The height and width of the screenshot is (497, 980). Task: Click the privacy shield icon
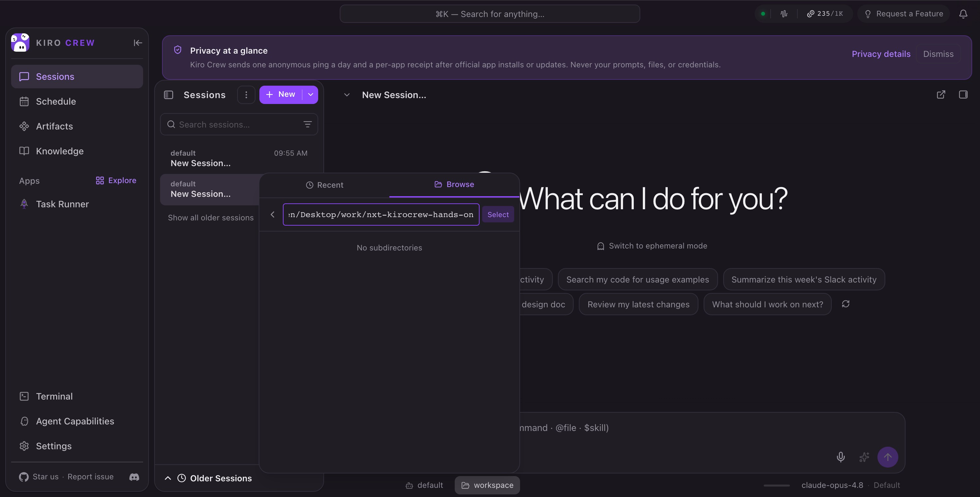point(178,50)
